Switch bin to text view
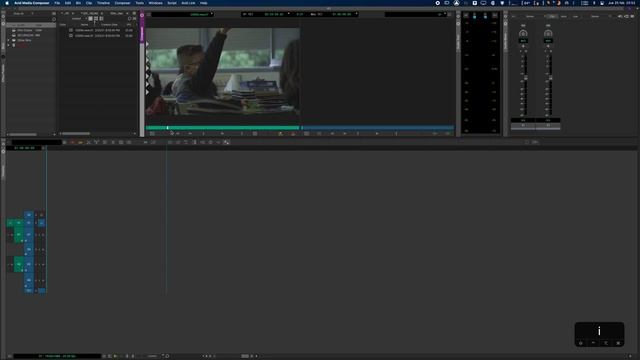The height and width of the screenshot is (360, 640). [91, 18]
